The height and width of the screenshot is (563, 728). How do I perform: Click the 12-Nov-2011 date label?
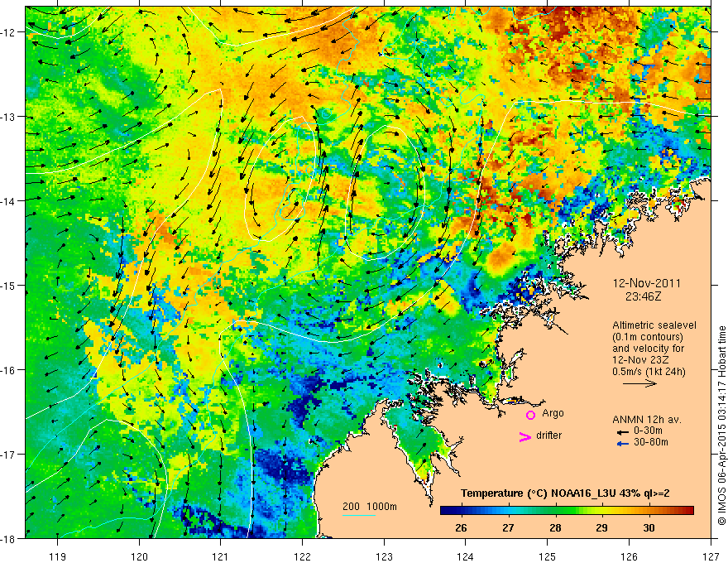tap(647, 283)
